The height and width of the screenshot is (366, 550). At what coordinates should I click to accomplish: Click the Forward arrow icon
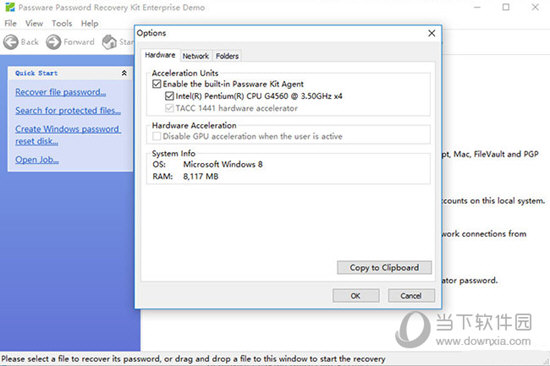[x=53, y=42]
